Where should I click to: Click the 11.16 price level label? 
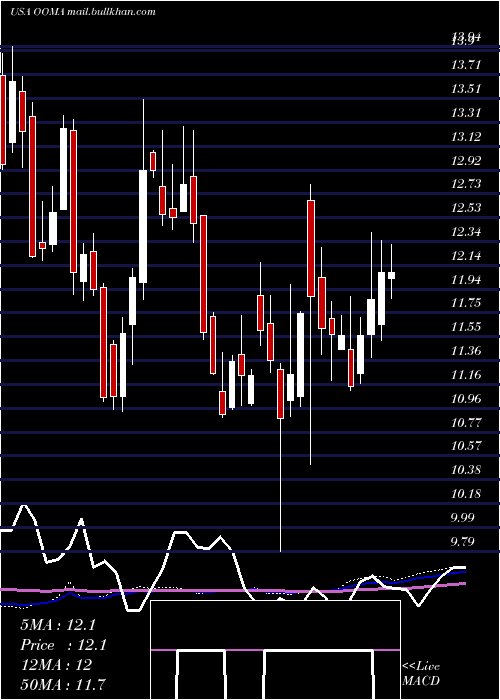(x=466, y=375)
